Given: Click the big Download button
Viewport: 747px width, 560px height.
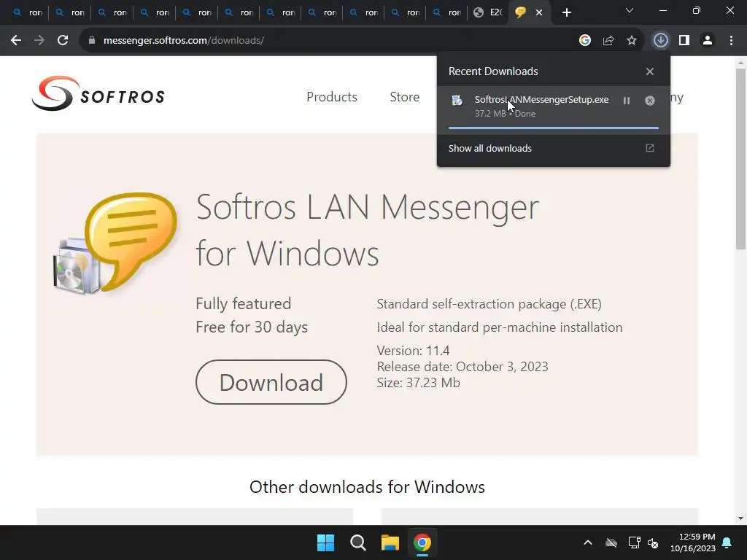Looking at the screenshot, I should pos(271,382).
